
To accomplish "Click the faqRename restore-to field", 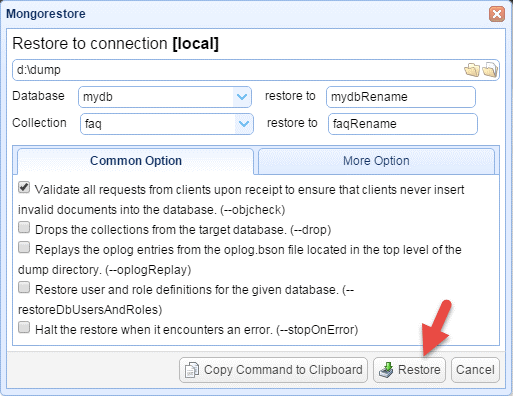I will (403, 124).
